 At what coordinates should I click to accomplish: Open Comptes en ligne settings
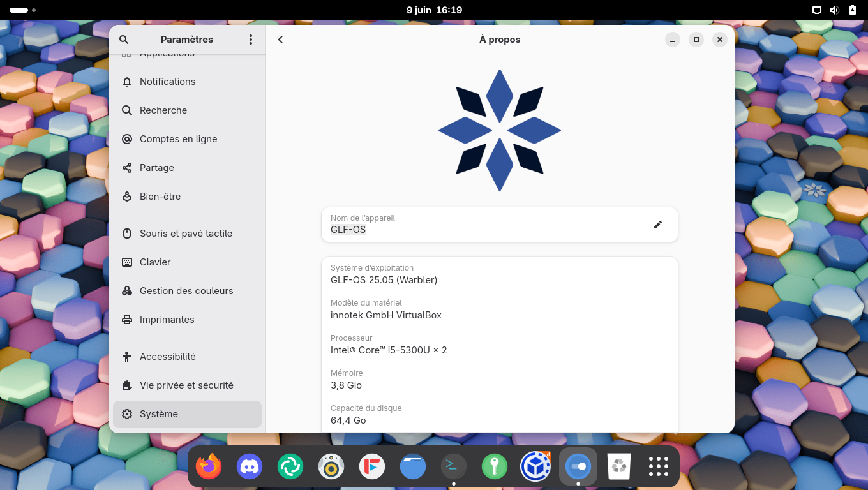pyautogui.click(x=187, y=139)
